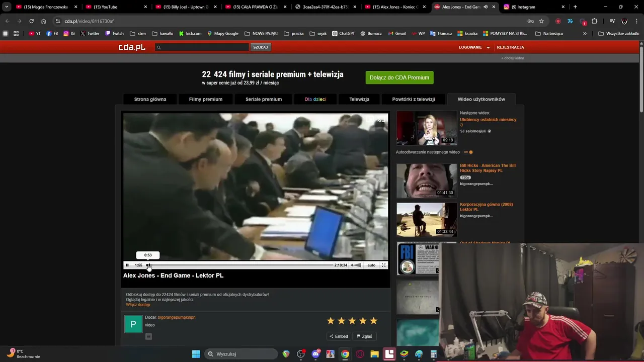Select the Dla dzieci tab
The height and width of the screenshot is (362, 644).
point(315,99)
